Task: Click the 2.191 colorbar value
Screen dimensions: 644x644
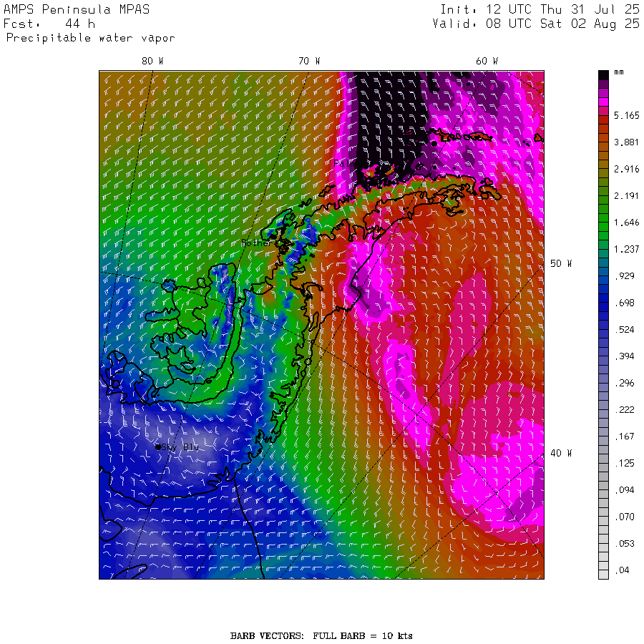Action: pos(626,196)
